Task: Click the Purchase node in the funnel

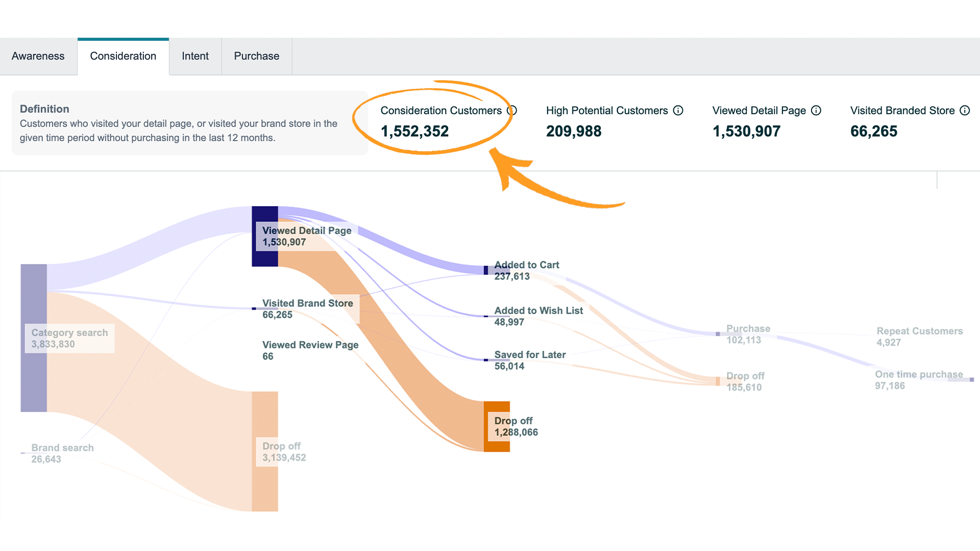Action: [717, 334]
